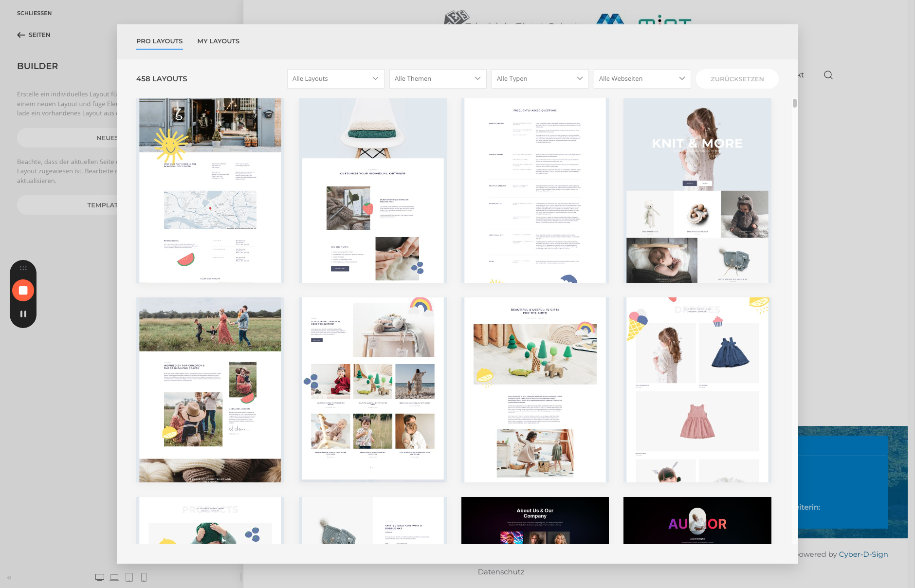Collapse sidebar with double chevron icon

pos(9,578)
